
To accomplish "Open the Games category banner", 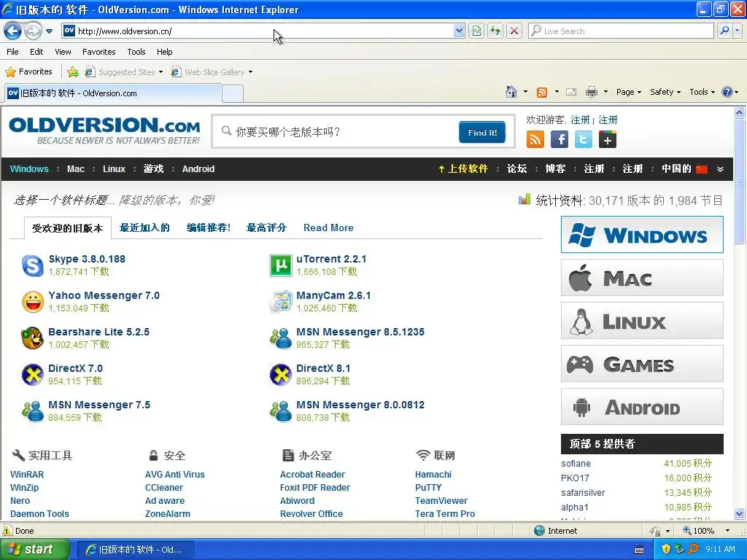I will (x=642, y=364).
